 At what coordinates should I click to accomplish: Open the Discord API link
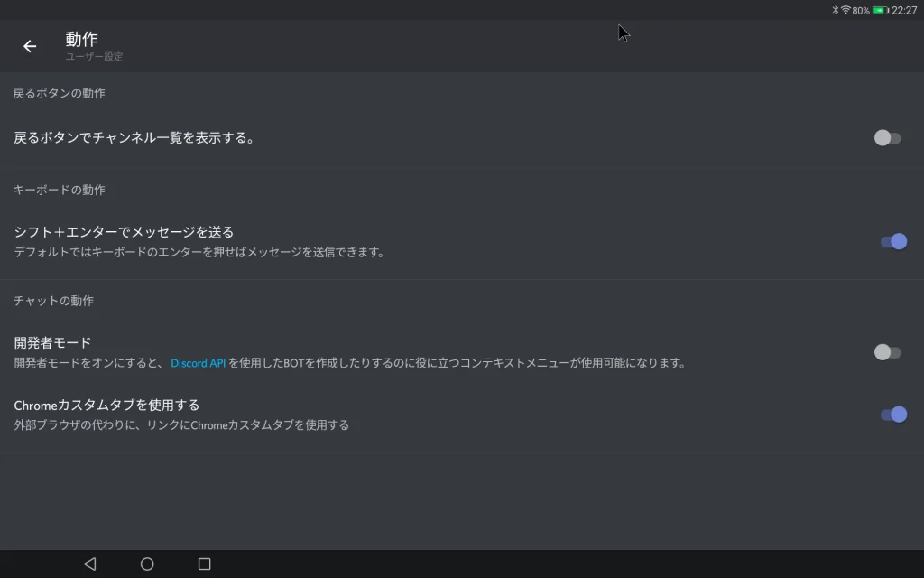[x=198, y=363]
